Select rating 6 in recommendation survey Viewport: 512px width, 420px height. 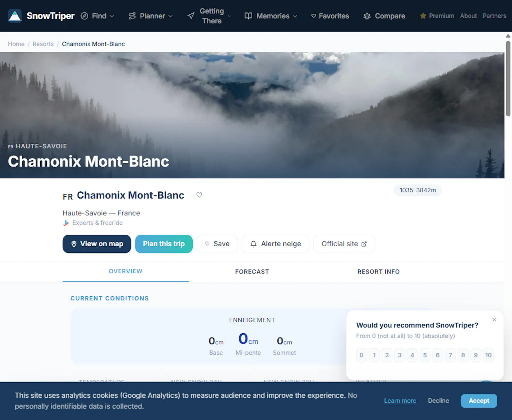438,355
